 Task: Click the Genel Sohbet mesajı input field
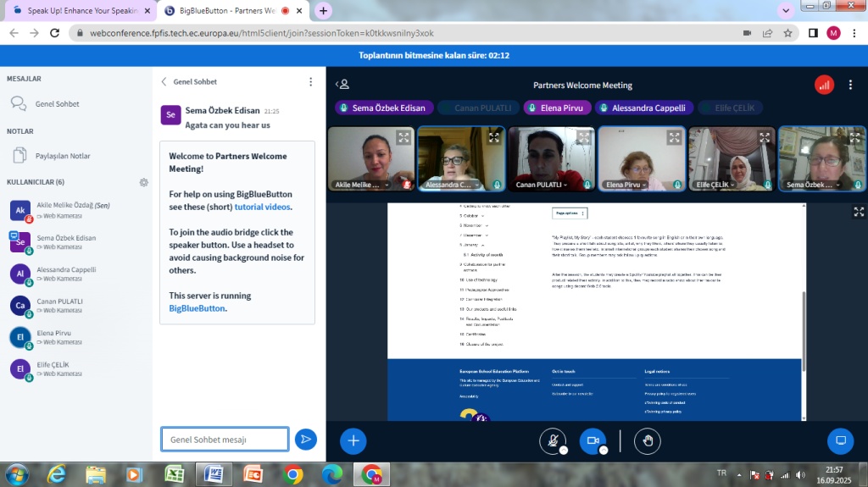point(225,440)
